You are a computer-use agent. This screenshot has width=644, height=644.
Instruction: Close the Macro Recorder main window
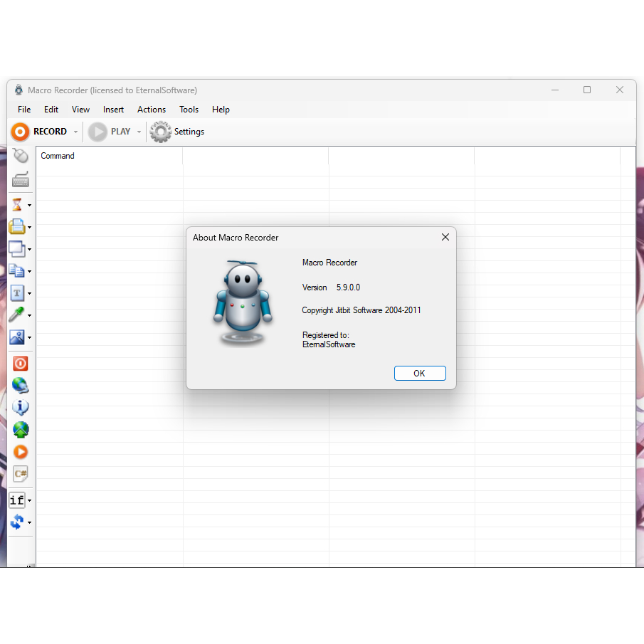[x=620, y=90]
